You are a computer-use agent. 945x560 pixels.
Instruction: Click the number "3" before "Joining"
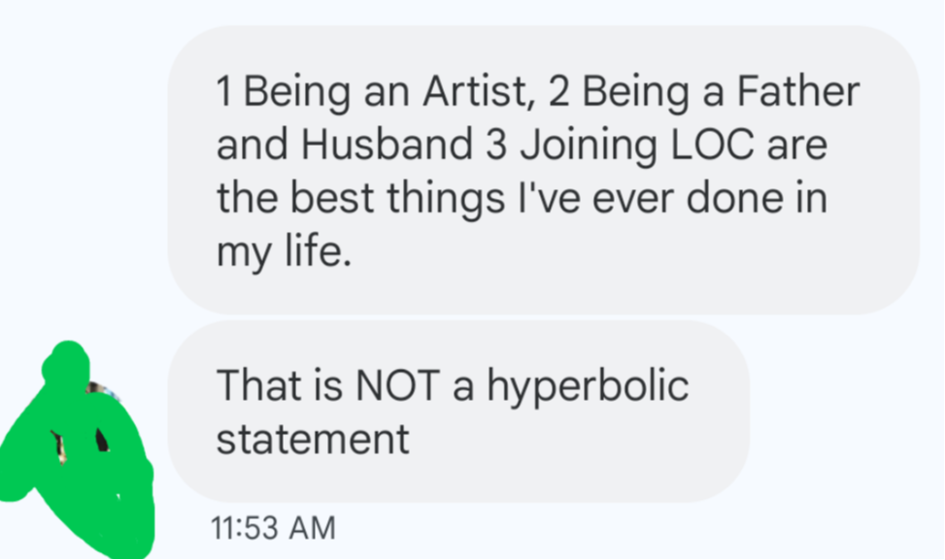492,146
